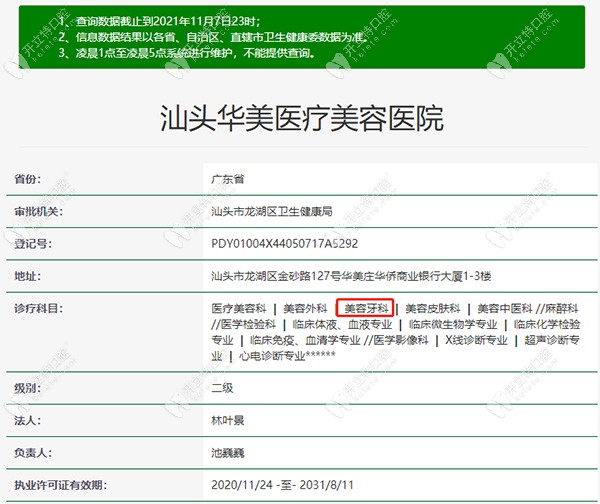Click the 法人 field label
600x504 pixels.
coord(28,421)
